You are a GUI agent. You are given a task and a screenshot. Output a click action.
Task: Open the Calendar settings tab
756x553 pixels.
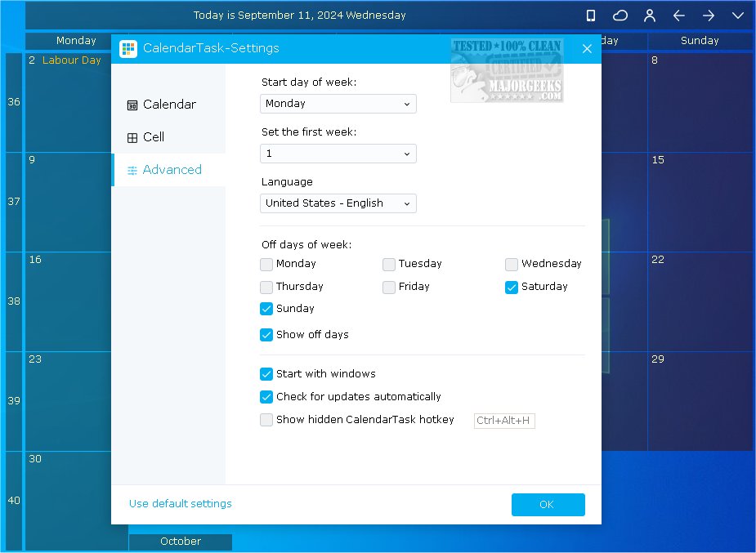[168, 105]
